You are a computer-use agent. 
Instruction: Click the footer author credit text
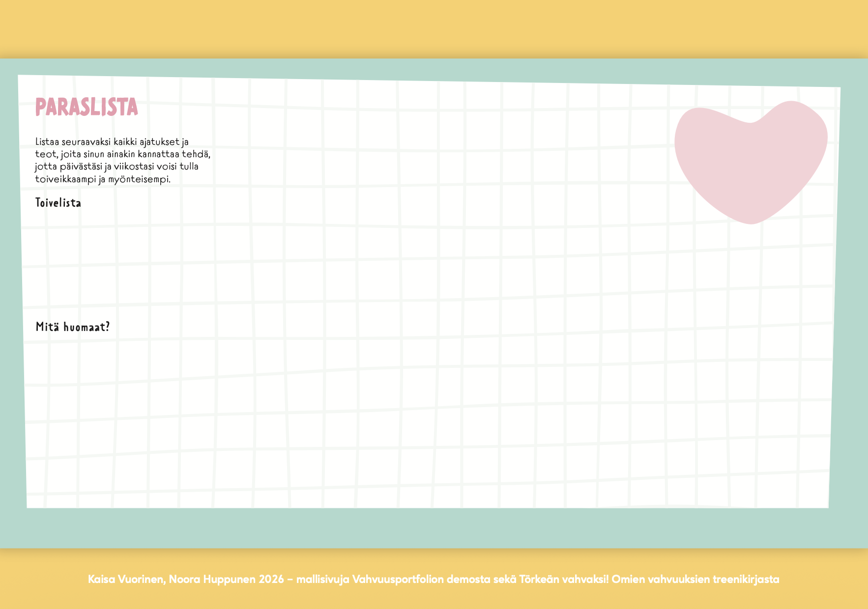[434, 579]
